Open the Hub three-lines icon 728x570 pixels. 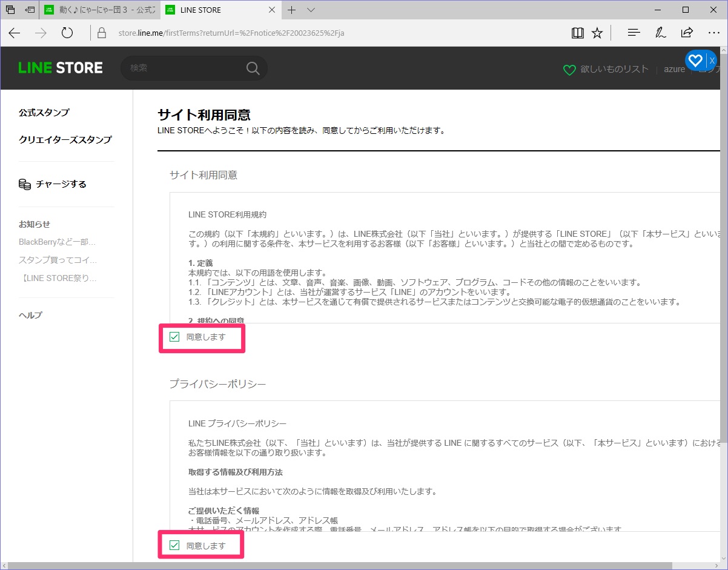click(x=634, y=33)
